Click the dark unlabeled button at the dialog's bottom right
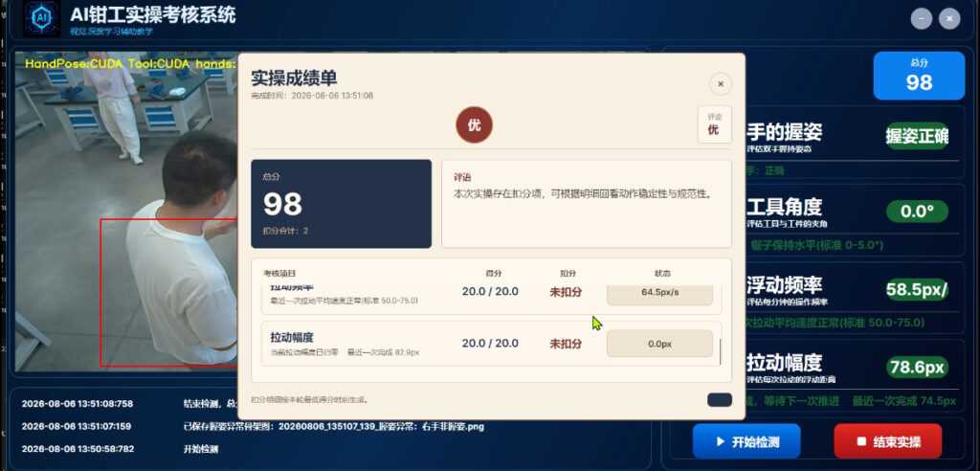The height and width of the screenshot is (471, 980). 720,400
